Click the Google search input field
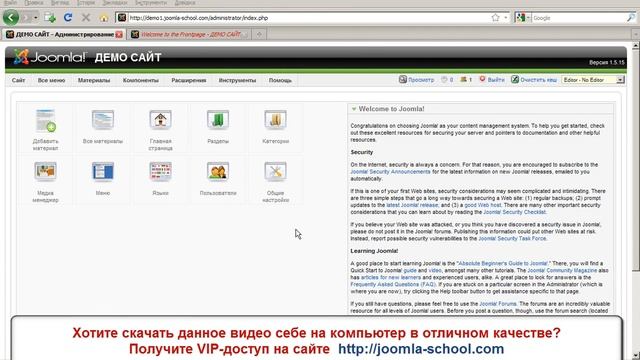This screenshot has height=360, width=640. point(579,18)
